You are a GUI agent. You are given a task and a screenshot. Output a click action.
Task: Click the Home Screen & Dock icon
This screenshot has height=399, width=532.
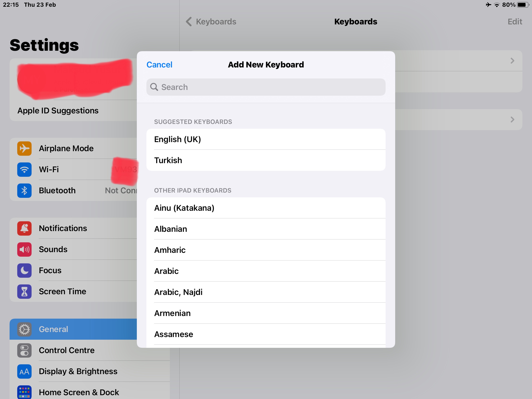point(24,392)
